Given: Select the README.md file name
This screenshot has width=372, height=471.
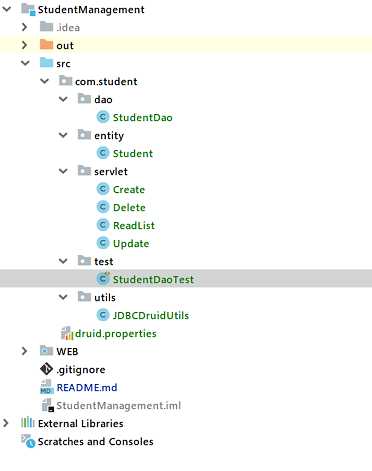Looking at the screenshot, I should pyautogui.click(x=87, y=387).
